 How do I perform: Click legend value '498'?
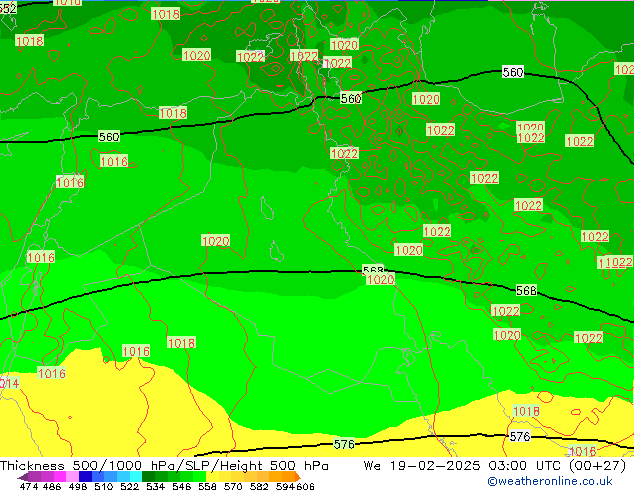(78, 486)
